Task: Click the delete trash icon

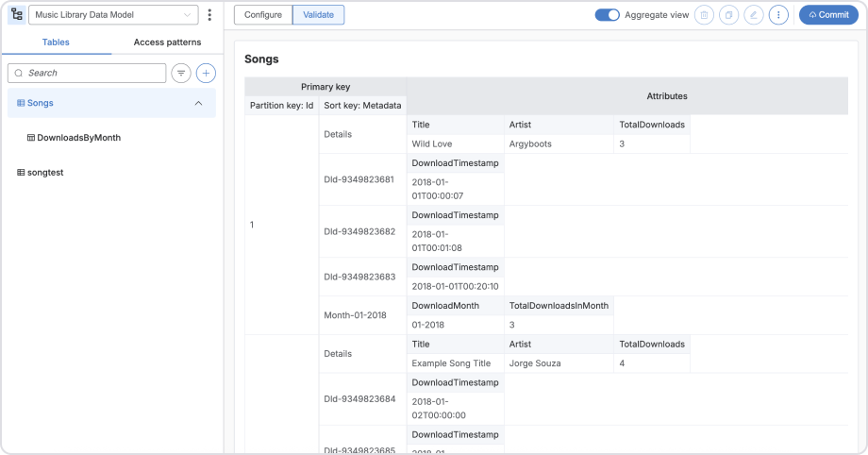Action: (704, 15)
